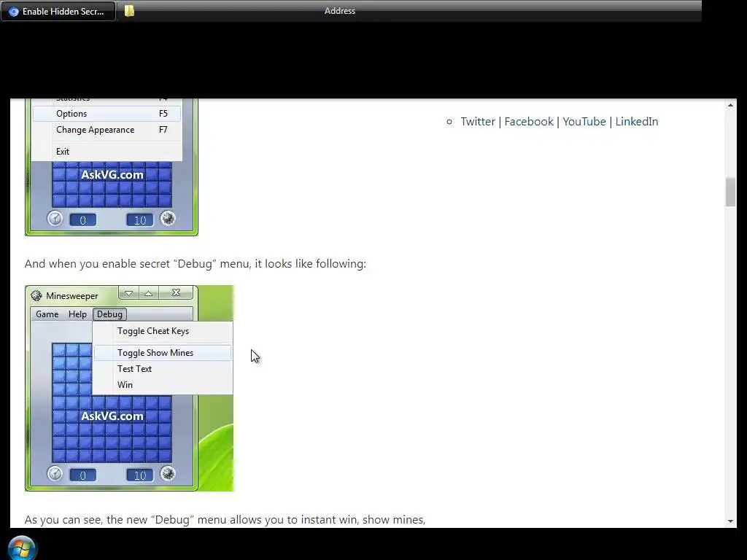Click the Help menu in Minesweeper image
This screenshot has height=560, width=747.
click(x=77, y=314)
